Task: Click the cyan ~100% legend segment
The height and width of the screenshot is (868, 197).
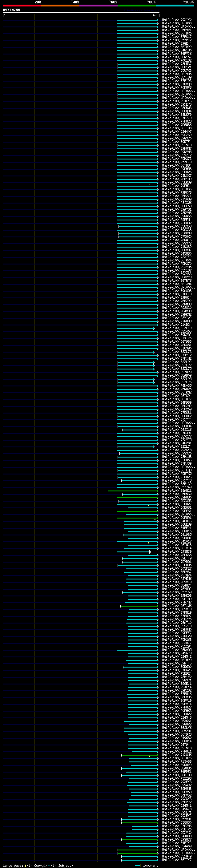Action: [x=175, y=6]
